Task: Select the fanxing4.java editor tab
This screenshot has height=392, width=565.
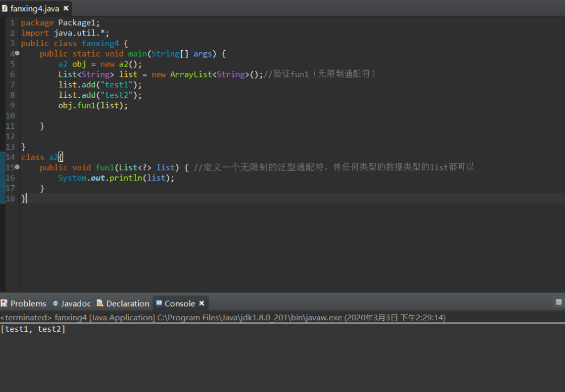Action: [35, 8]
